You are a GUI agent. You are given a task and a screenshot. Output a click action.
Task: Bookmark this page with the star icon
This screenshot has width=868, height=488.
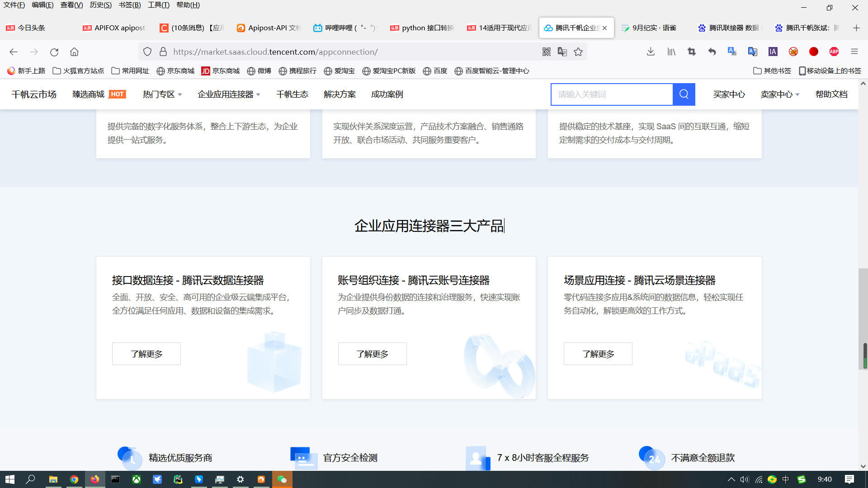coord(578,52)
